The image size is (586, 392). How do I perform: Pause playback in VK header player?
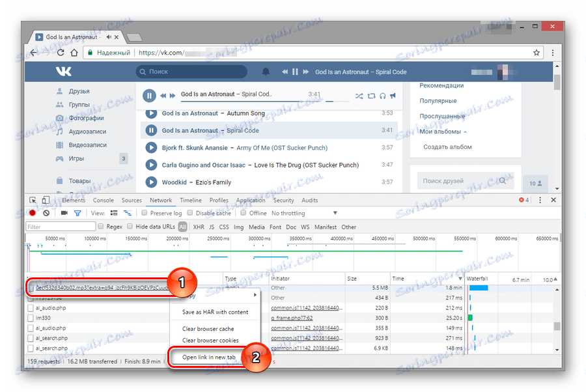click(x=295, y=72)
